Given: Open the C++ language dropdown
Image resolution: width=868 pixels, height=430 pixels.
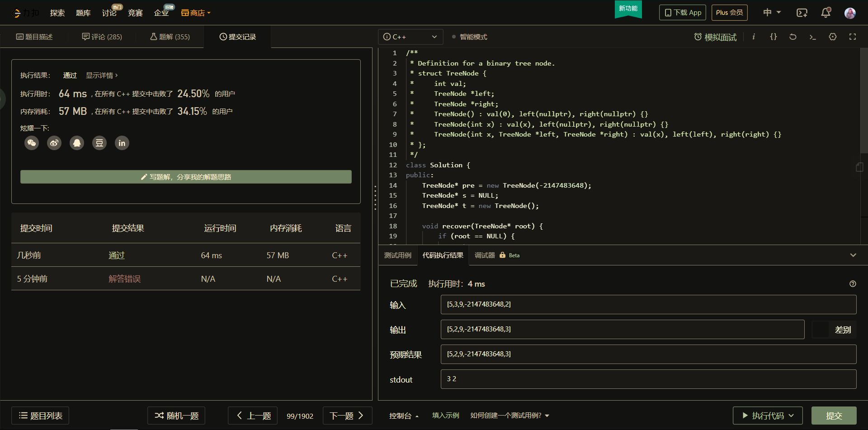Looking at the screenshot, I should [x=410, y=37].
